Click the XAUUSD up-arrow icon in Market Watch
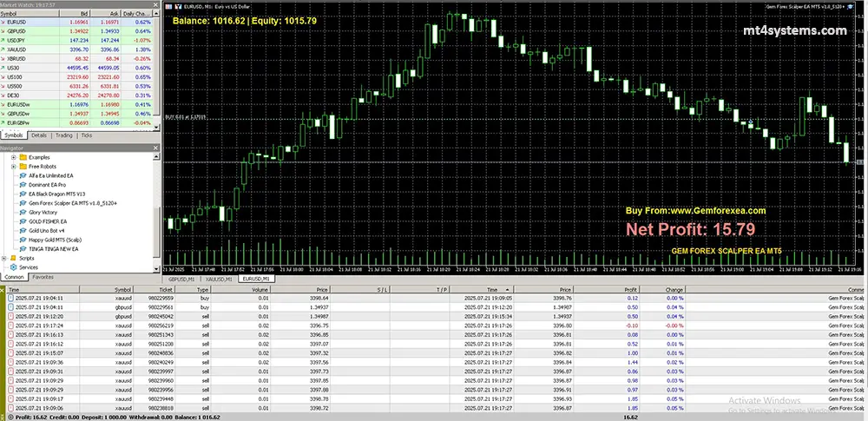 point(3,49)
